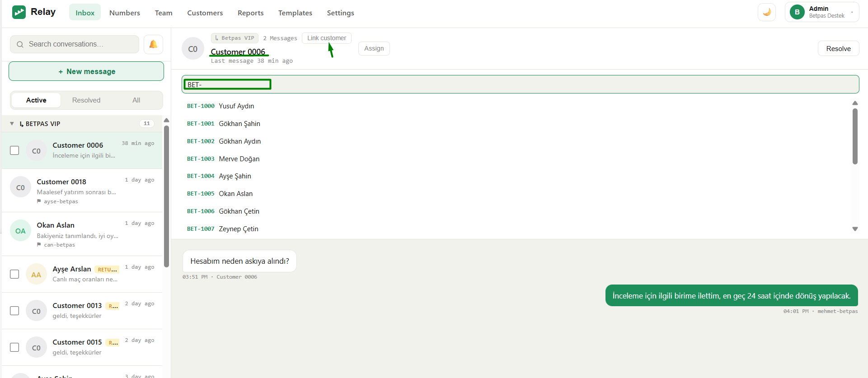
Task: Tick checkbox for Customer 0006 conversation
Action: pos(14,150)
